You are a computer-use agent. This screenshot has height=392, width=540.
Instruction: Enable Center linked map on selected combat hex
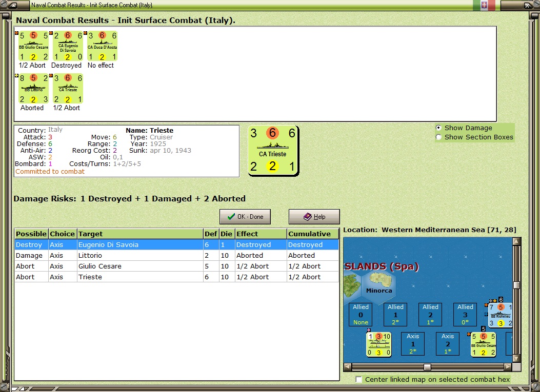click(358, 379)
